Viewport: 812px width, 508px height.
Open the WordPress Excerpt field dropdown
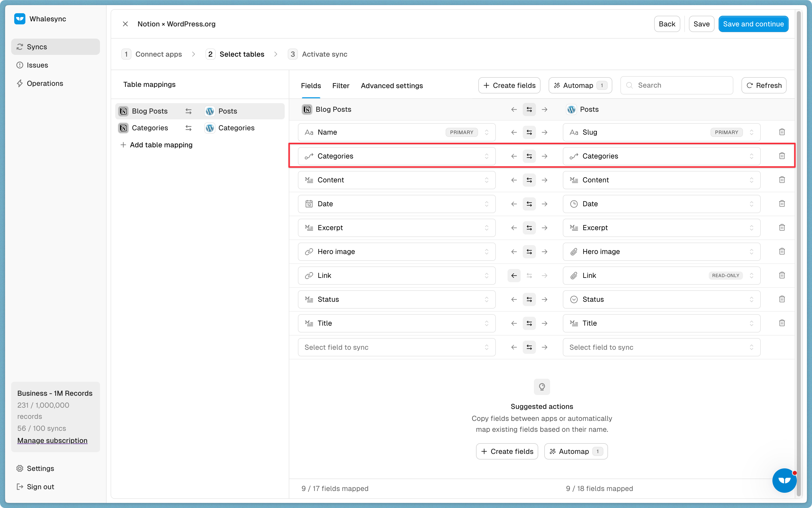click(661, 228)
